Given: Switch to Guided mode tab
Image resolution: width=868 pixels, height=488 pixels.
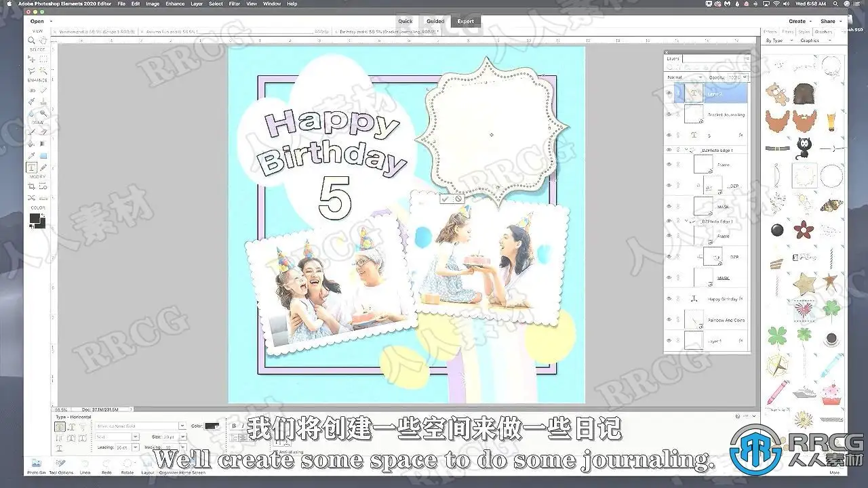Looking at the screenshot, I should (435, 21).
